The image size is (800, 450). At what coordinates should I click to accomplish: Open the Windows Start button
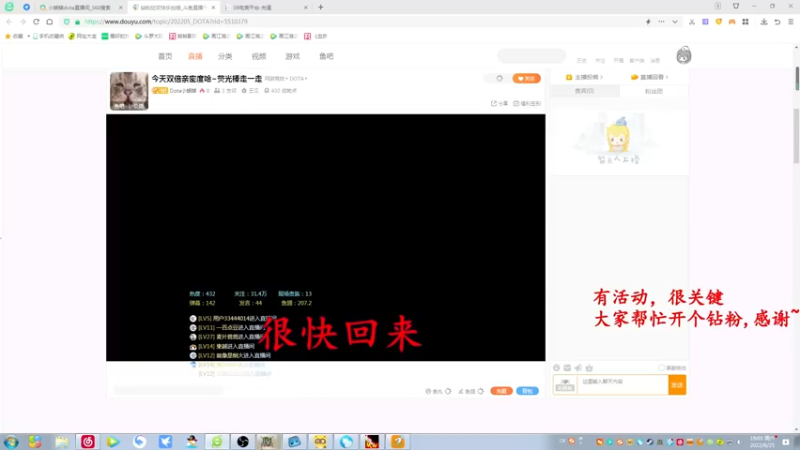(x=11, y=441)
